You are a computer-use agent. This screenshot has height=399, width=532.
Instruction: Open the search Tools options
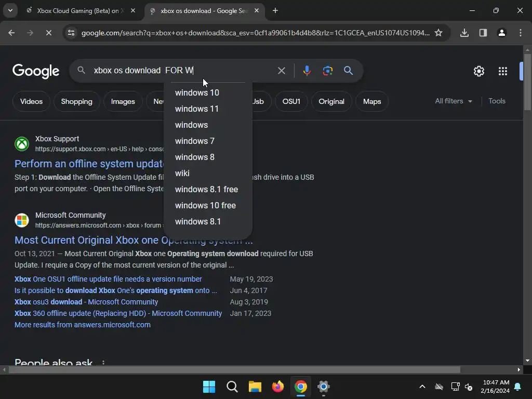click(497, 101)
